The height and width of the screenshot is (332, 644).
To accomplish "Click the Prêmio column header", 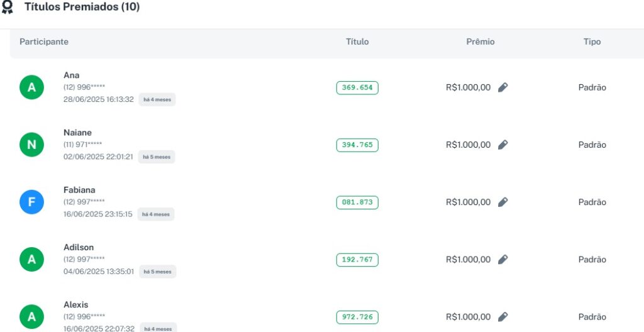I will point(480,41).
